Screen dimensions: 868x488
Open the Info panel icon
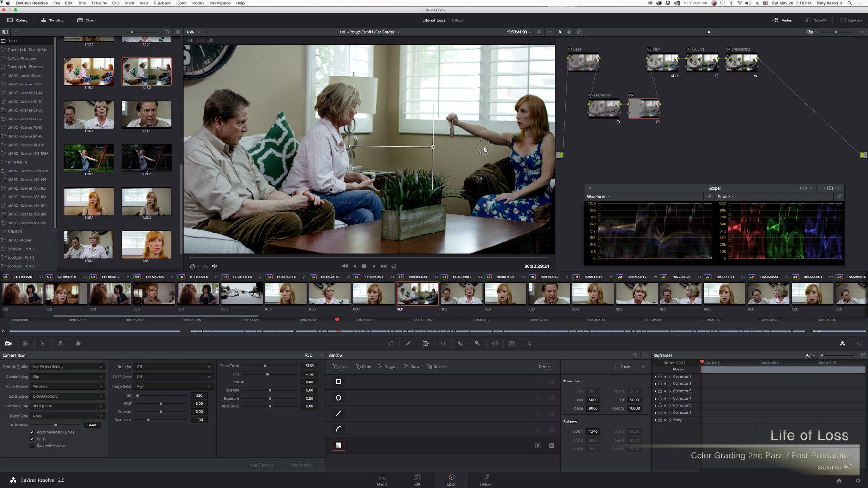860,343
